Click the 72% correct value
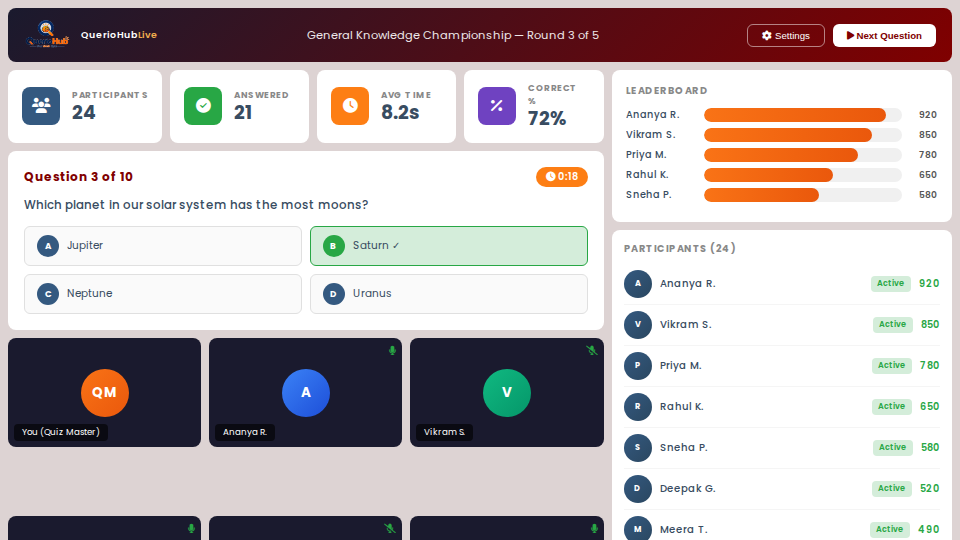The height and width of the screenshot is (540, 960). click(547, 118)
